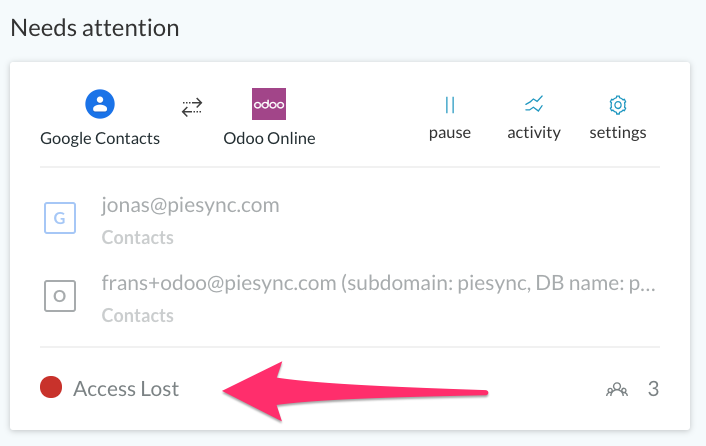Click Contacts under the Odoo account
706x446 pixels.
(x=138, y=316)
